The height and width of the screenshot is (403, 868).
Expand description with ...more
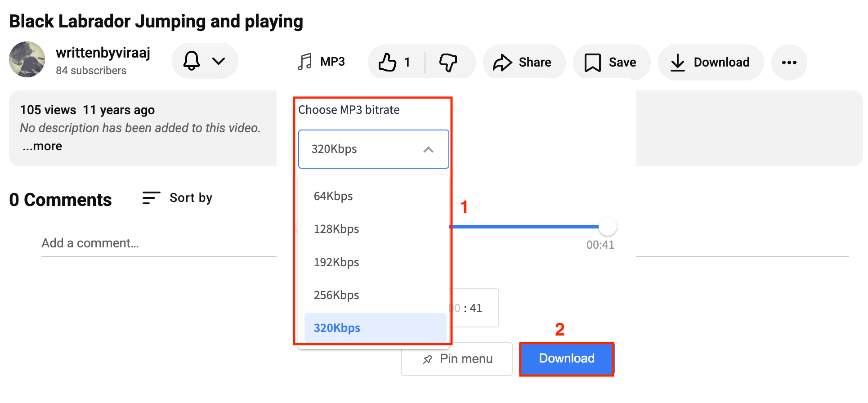pos(42,146)
